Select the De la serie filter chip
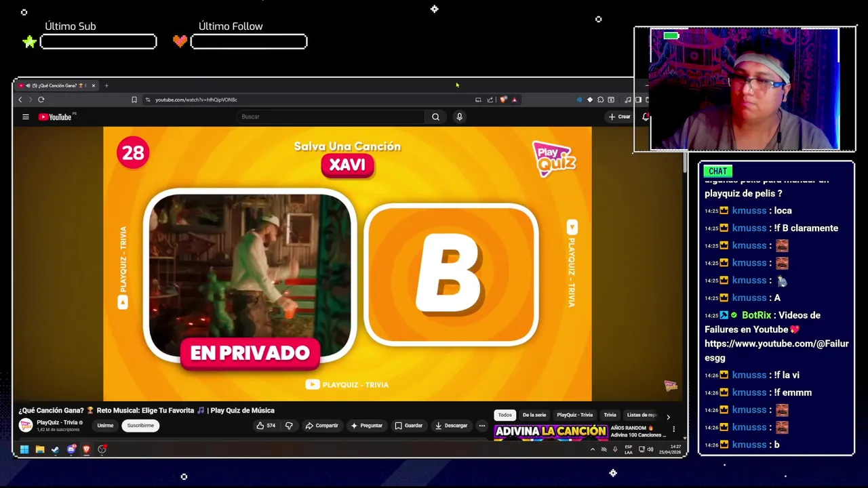This screenshot has width=868, height=488. (x=534, y=415)
